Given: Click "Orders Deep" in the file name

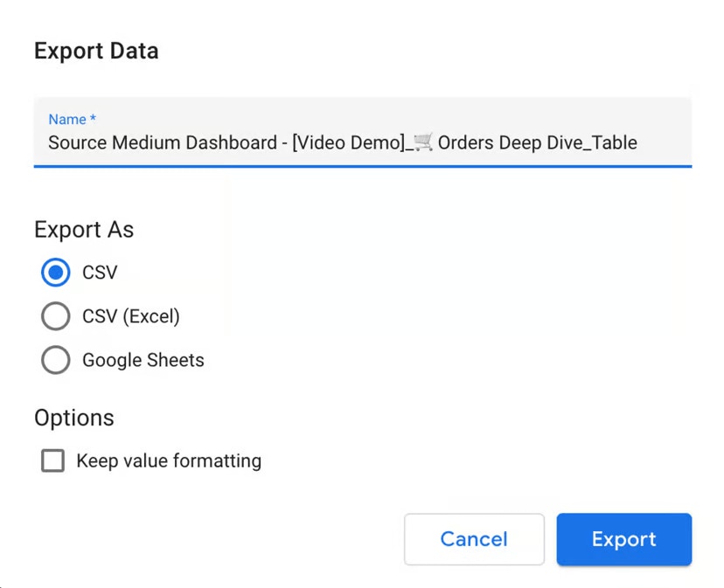Looking at the screenshot, I should 490,142.
